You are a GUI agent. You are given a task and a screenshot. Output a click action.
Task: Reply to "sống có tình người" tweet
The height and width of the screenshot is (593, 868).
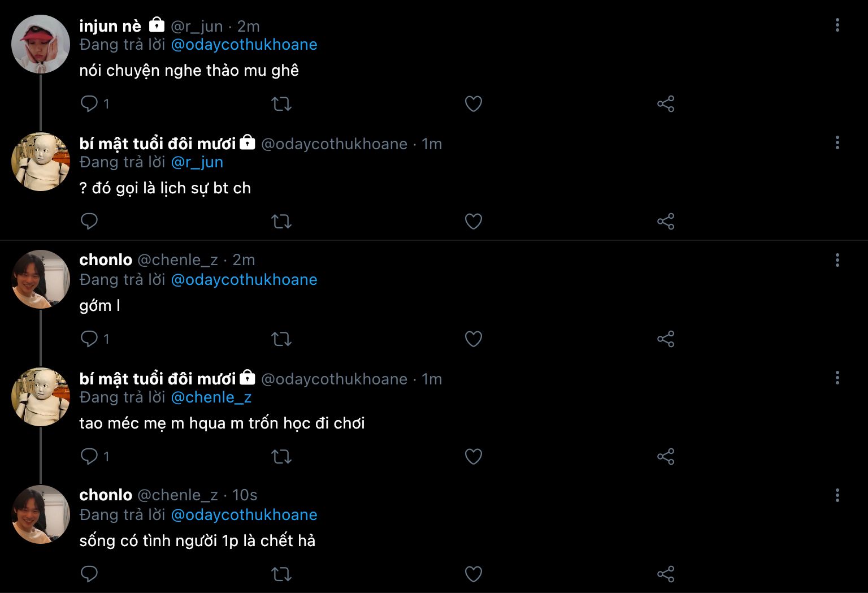pos(89,574)
